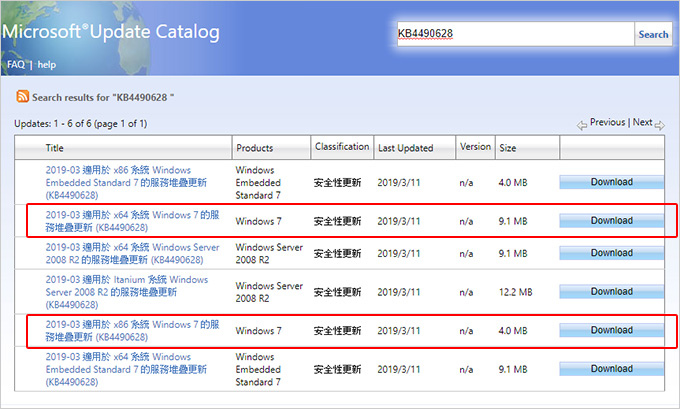Click 'Windows 7' product in x64 row

pyautogui.click(x=258, y=221)
